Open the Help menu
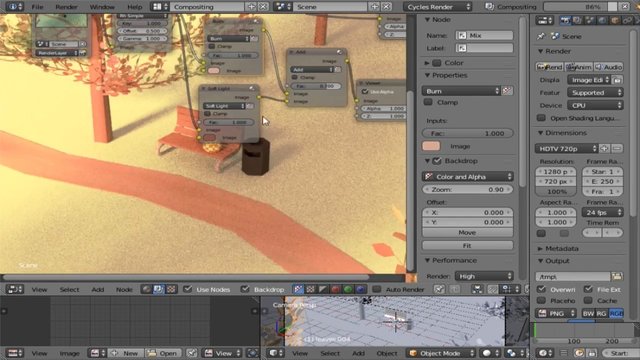 pos(135,7)
